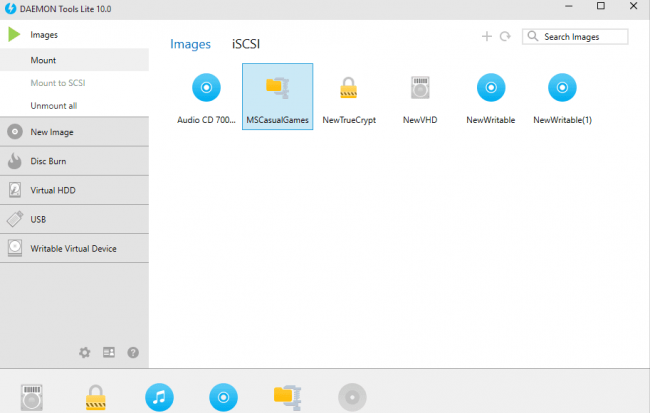Viewport: 650px width, 413px height.
Task: Choose Mount to SCSI in the sidebar
Action: (x=74, y=83)
